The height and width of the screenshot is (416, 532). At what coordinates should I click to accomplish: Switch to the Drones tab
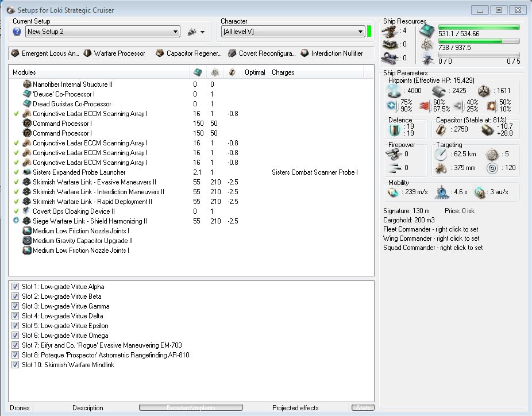pyautogui.click(x=20, y=408)
